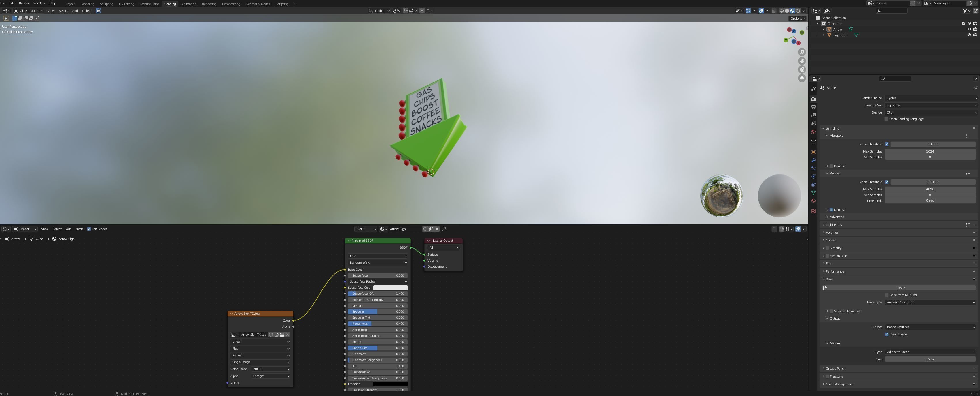
Task: Open the Modifier properties wrench icon
Action: [x=813, y=160]
